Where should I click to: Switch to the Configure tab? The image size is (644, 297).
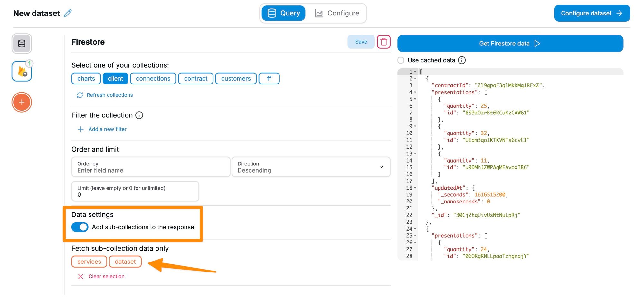click(337, 13)
